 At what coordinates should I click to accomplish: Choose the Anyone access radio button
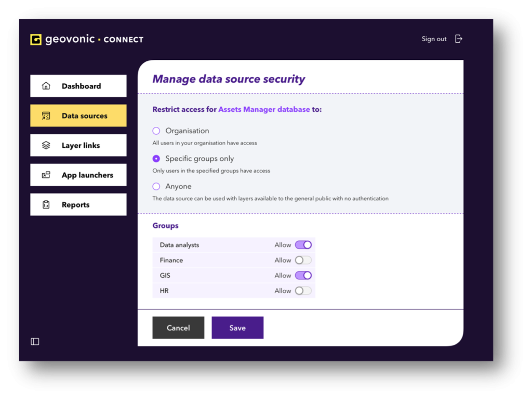[x=156, y=186]
